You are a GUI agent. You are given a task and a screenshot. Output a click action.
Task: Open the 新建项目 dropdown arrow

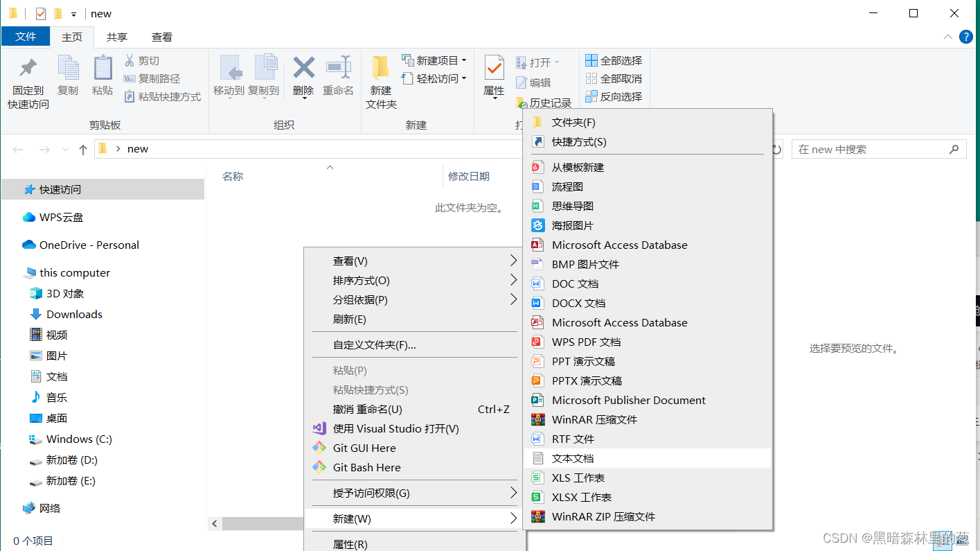pyautogui.click(x=465, y=60)
